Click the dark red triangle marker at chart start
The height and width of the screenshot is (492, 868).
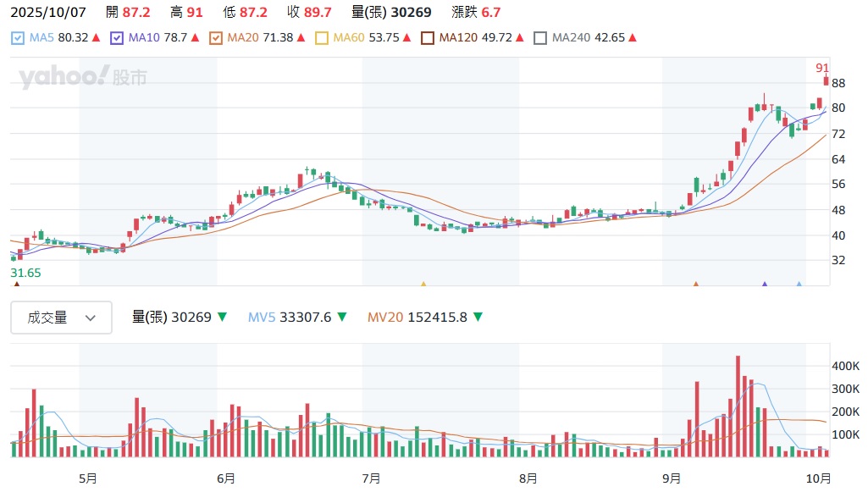pos(16,285)
